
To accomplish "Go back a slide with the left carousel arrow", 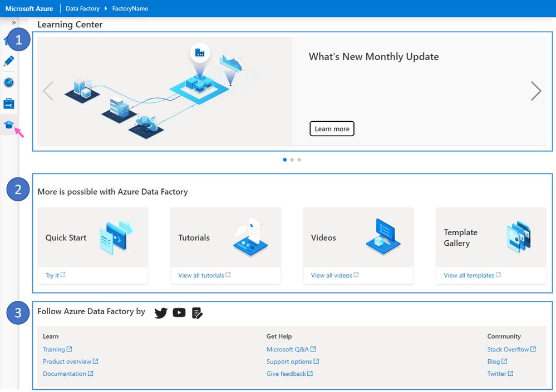I will tap(48, 91).
